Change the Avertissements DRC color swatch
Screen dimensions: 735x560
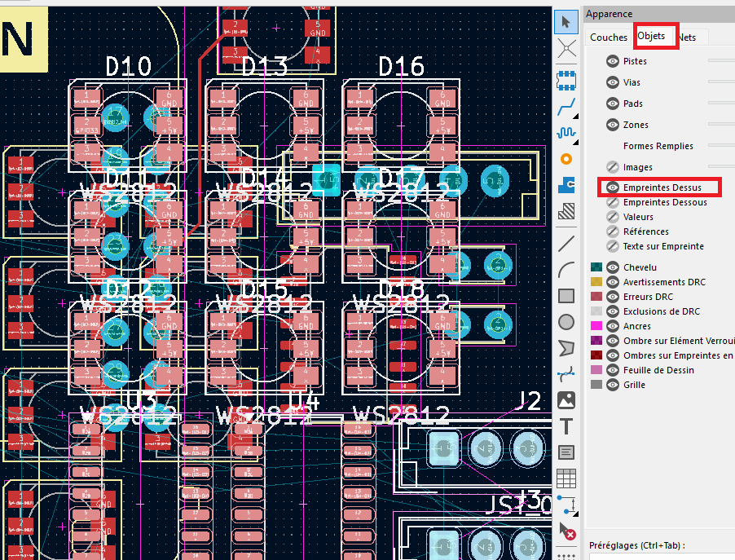(x=596, y=282)
